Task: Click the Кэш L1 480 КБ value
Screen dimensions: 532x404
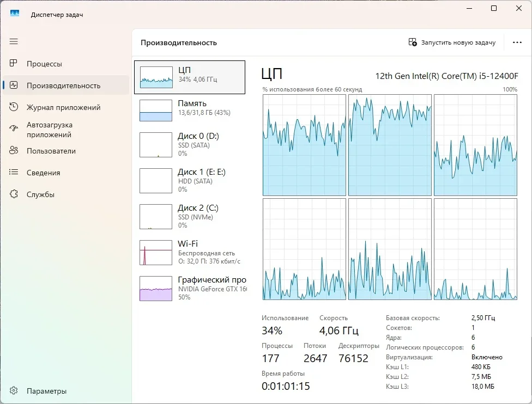Action: point(481,367)
